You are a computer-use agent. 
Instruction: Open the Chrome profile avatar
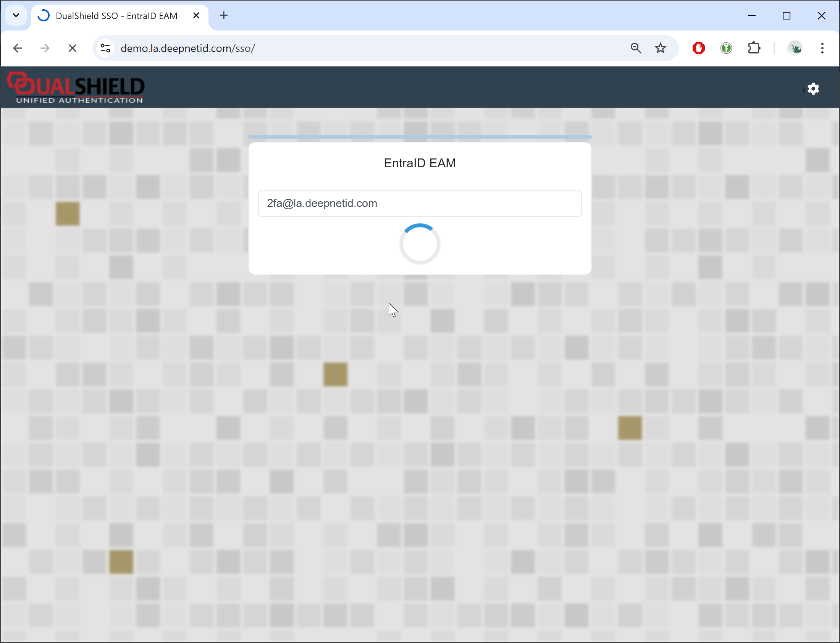pyautogui.click(x=795, y=48)
